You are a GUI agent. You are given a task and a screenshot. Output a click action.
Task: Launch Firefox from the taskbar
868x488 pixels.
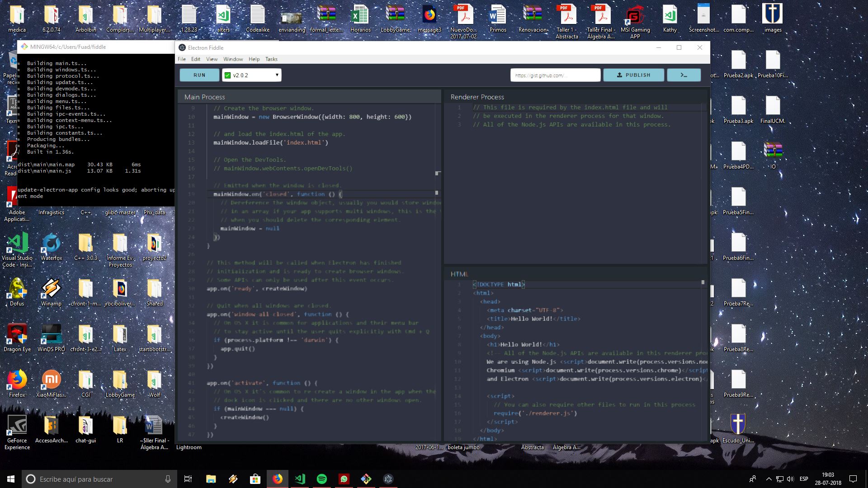coord(278,479)
